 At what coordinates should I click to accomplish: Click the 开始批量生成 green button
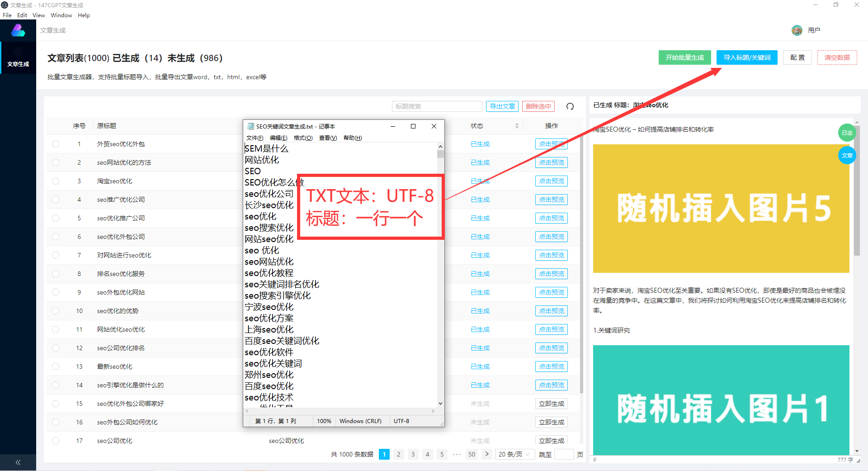(684, 57)
